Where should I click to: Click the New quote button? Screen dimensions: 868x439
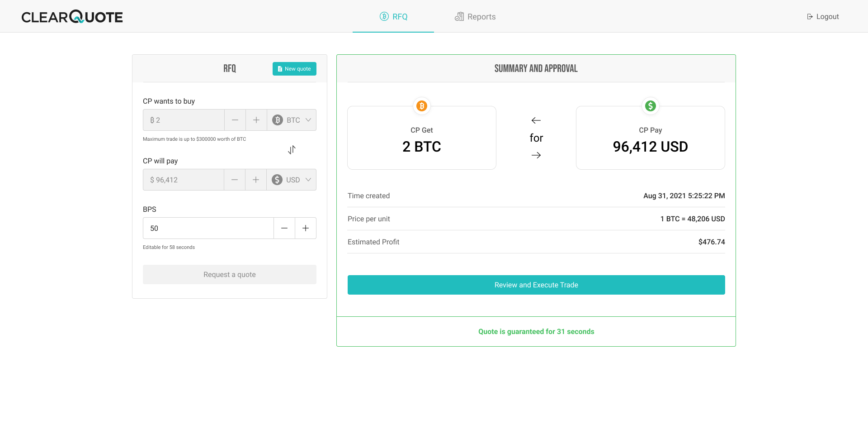click(294, 69)
